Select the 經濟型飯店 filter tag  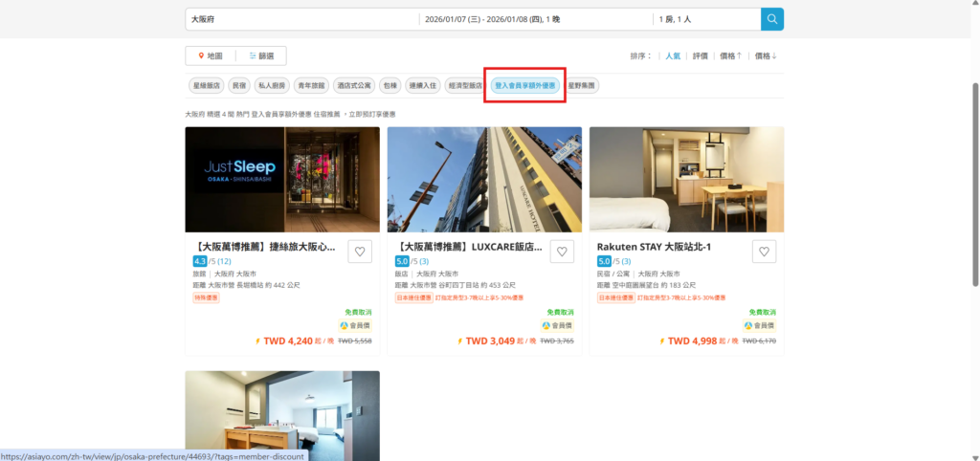[466, 85]
